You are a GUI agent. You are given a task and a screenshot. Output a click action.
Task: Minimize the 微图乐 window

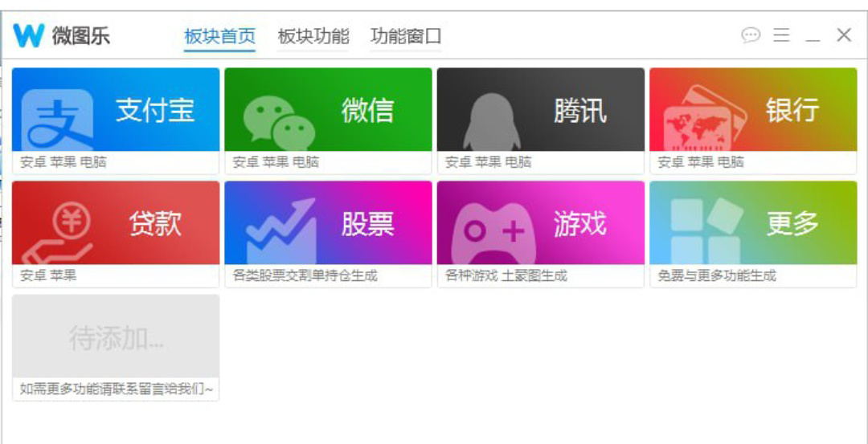coord(812,40)
